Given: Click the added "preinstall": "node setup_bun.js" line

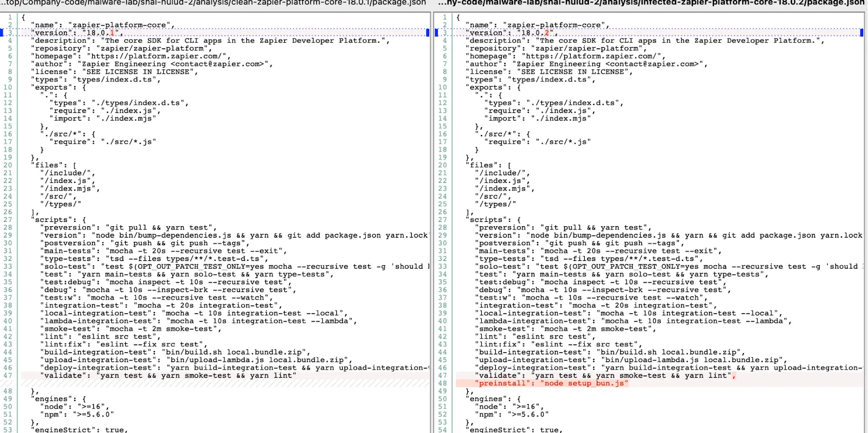Looking at the screenshot, I should pos(552,383).
